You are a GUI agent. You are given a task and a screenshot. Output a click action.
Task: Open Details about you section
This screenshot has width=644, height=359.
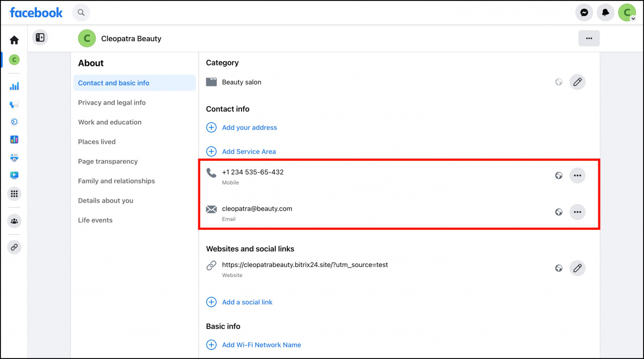pyautogui.click(x=106, y=201)
